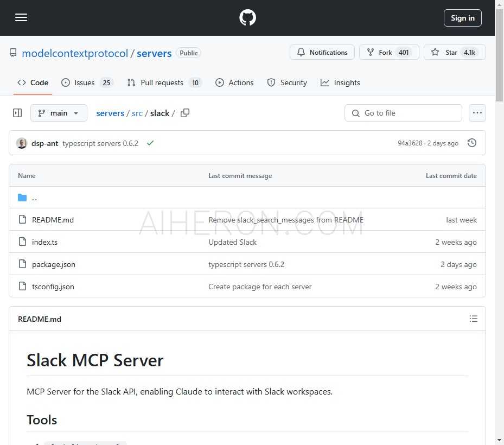The height and width of the screenshot is (445, 504).
Task: Click README.md panel title
Action: coord(40,319)
